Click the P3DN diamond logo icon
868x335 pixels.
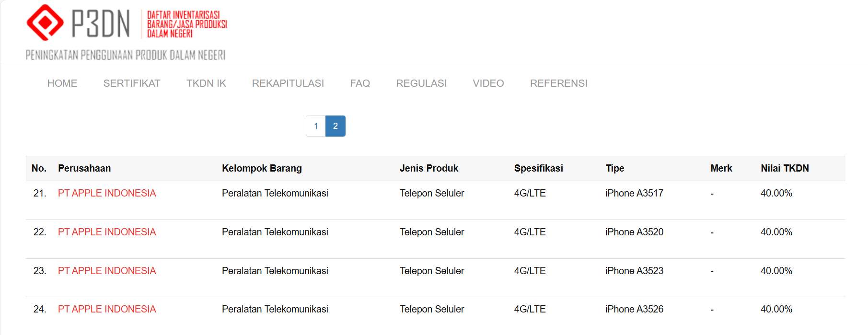coord(45,23)
